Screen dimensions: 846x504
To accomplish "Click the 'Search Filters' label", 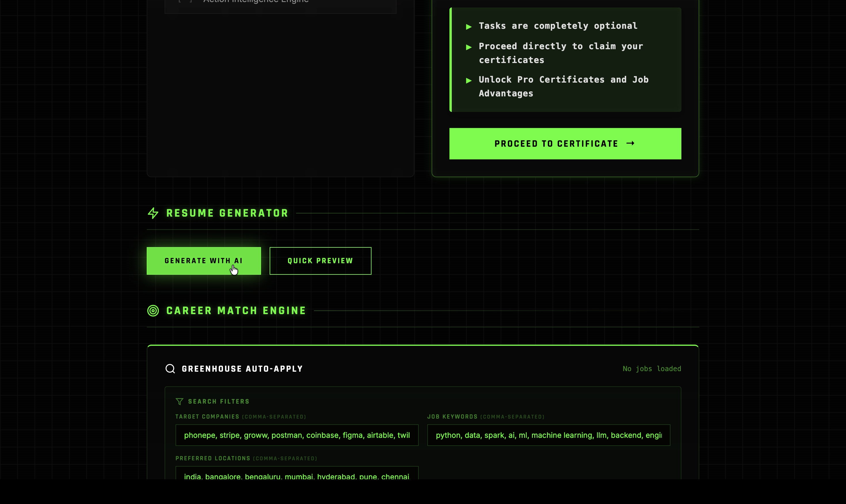I will pos(219,402).
